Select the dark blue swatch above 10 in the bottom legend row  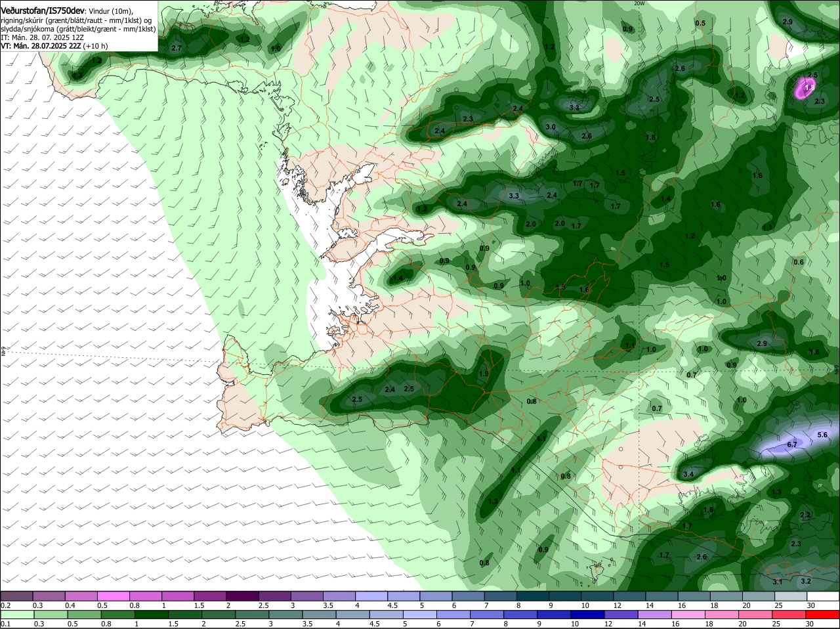pos(587,615)
